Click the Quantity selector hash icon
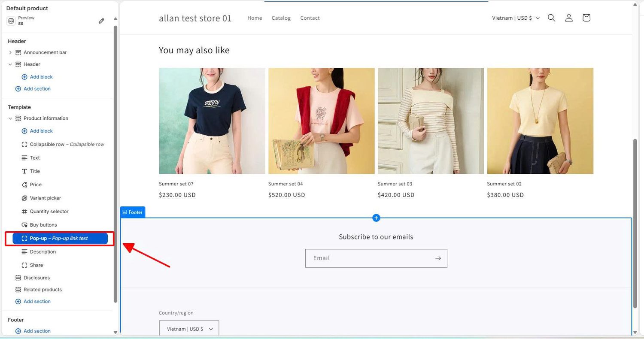Screen dimensions: 644x339 24,212
